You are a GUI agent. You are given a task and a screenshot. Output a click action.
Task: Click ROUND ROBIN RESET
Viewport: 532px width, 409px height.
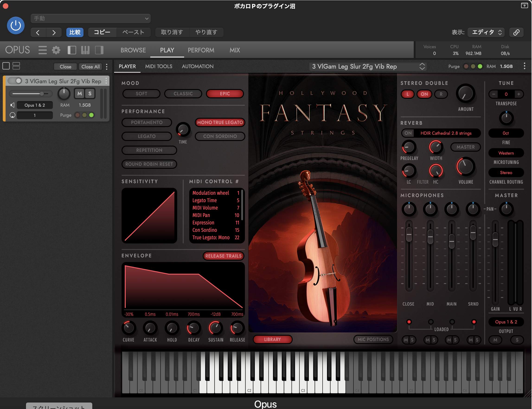[149, 164]
